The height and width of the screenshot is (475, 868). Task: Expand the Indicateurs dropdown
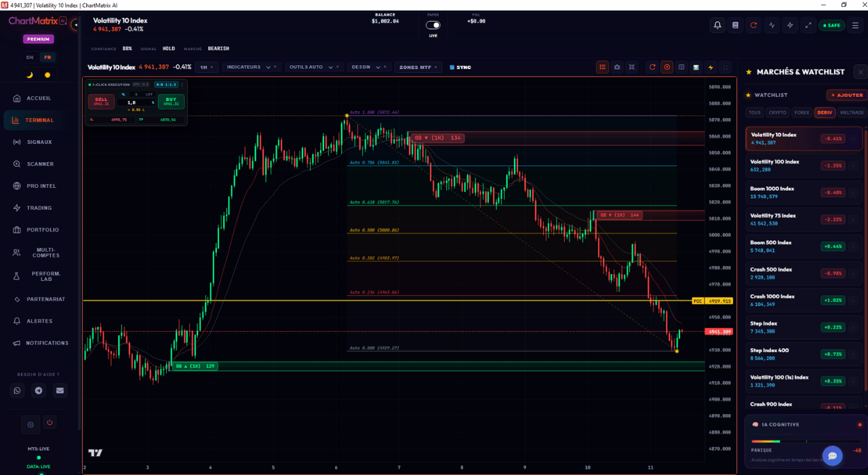[x=251, y=67]
